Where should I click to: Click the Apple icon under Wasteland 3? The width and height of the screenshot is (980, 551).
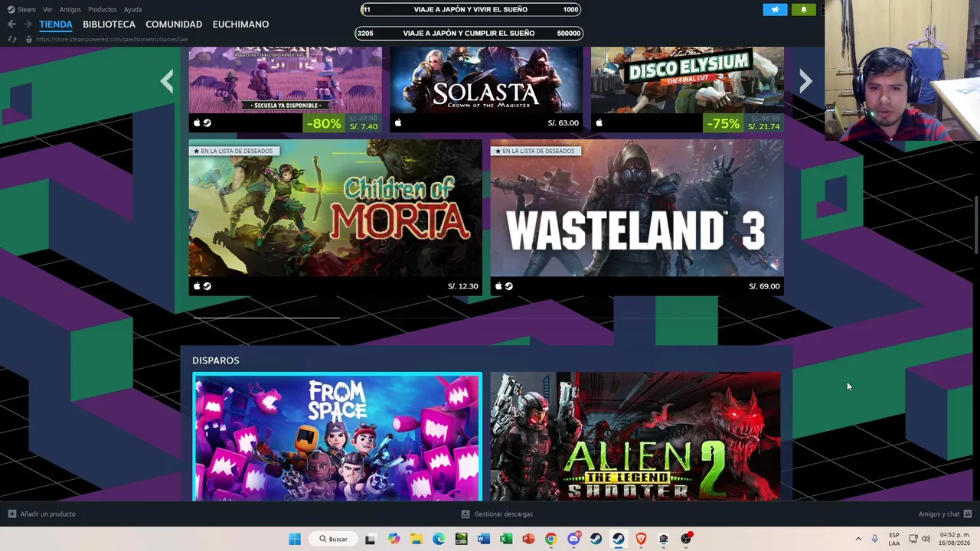click(498, 286)
